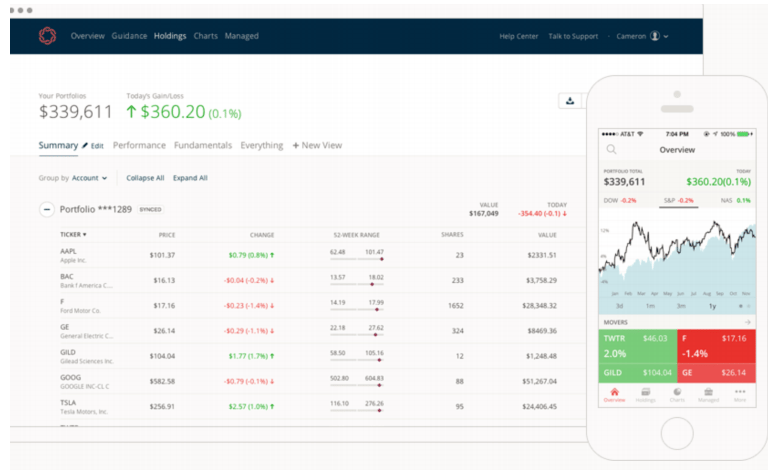Open the Group by Account dropdown
Screen dimensions: 776x470
click(89, 178)
